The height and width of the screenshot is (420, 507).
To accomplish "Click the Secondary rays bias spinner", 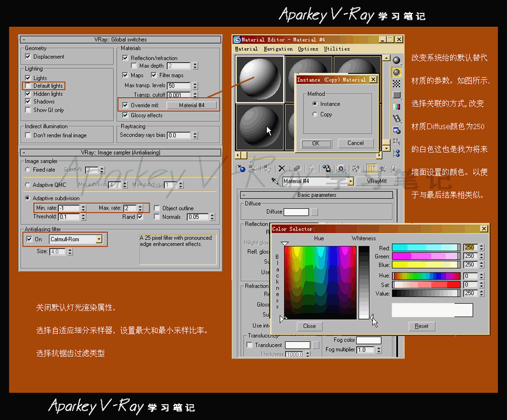I will click(195, 136).
